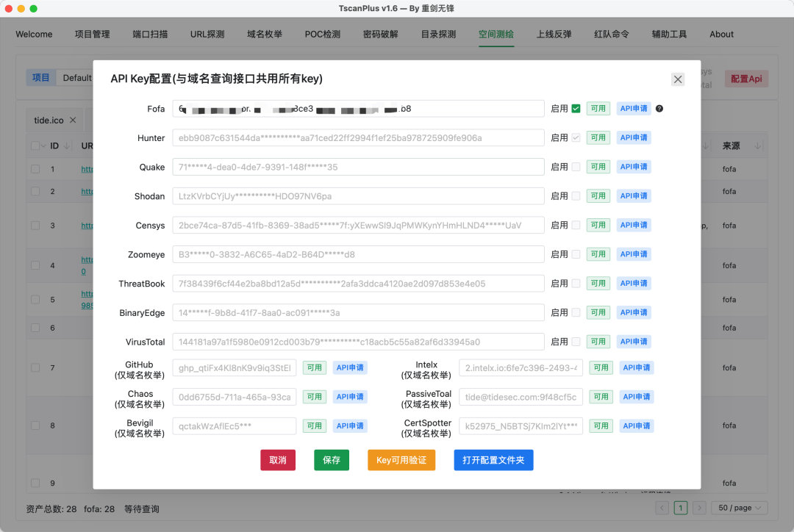Open the 域名枚举 tab

265,35
